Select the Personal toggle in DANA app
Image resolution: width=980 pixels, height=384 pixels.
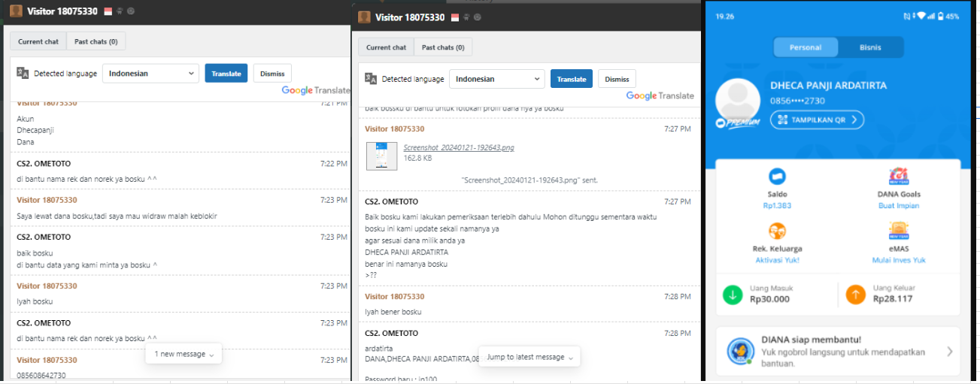point(806,47)
